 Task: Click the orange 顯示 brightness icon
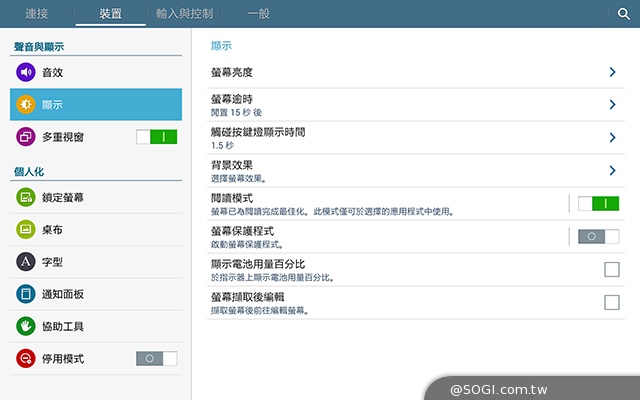pyautogui.click(x=26, y=104)
